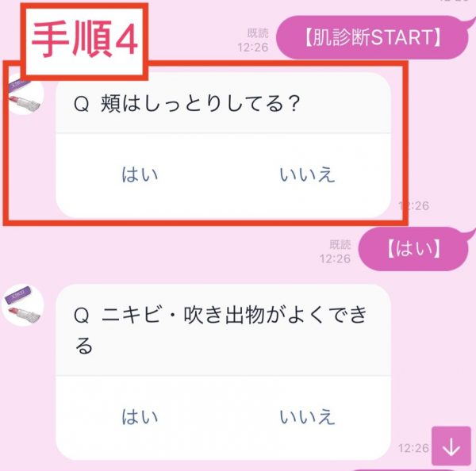Screen dimensions: 476x471
Task: Select the question text ニキビ・吹き出物がよくできる
Action: (221, 331)
